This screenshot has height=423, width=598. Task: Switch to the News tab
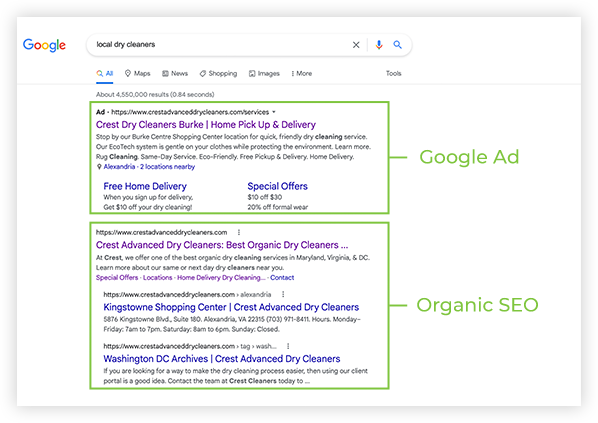tap(175, 74)
